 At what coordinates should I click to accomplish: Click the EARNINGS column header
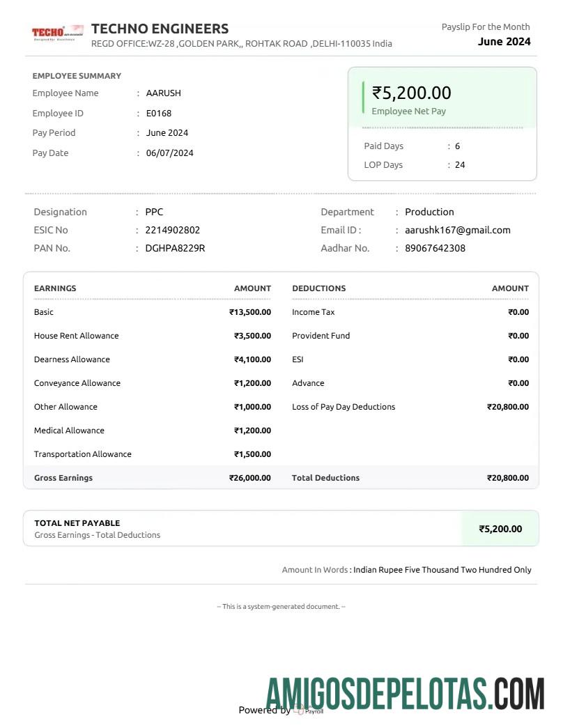tap(55, 288)
